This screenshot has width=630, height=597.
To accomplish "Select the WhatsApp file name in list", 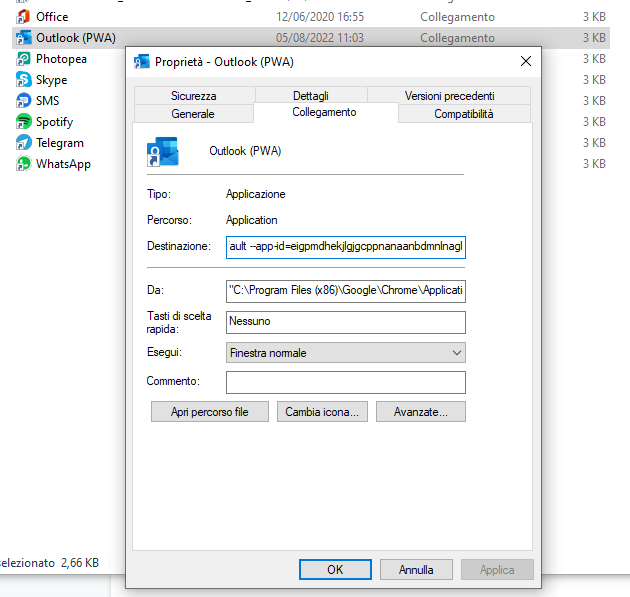I will tap(63, 164).
